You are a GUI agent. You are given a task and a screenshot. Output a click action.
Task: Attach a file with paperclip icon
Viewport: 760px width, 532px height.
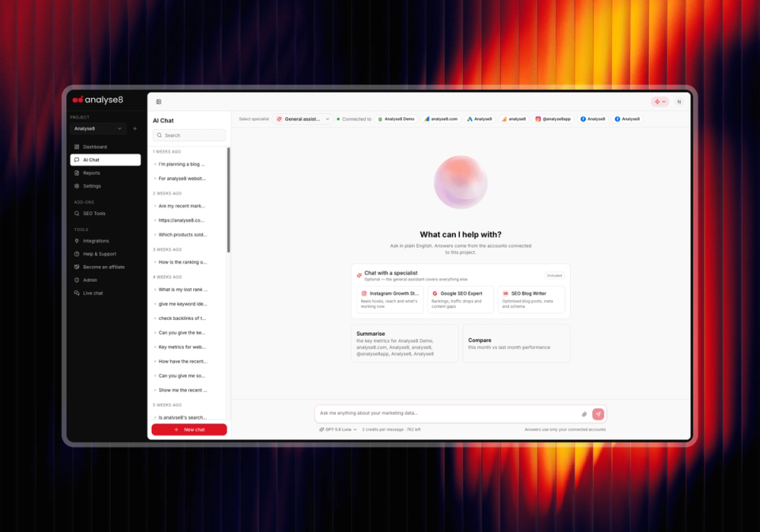coord(584,414)
